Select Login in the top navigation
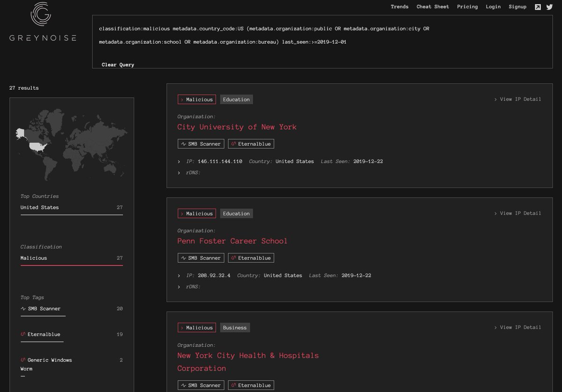The image size is (562, 392). pyautogui.click(x=493, y=7)
